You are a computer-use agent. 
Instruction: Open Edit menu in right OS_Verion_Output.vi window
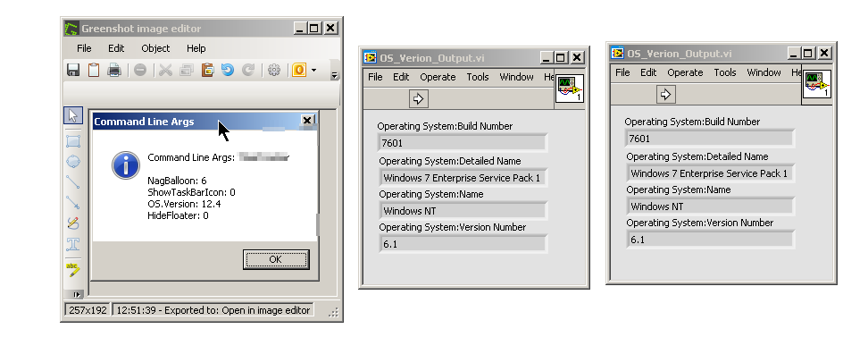tap(648, 72)
